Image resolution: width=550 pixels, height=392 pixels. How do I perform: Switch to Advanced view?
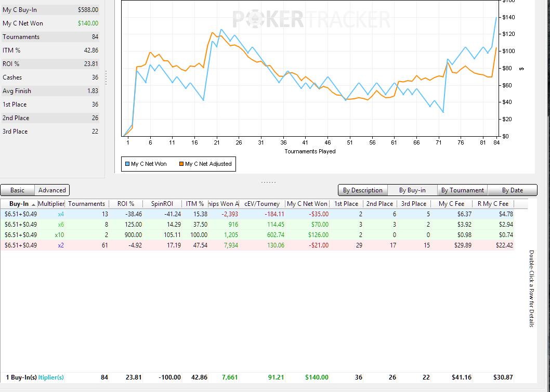[x=52, y=190]
